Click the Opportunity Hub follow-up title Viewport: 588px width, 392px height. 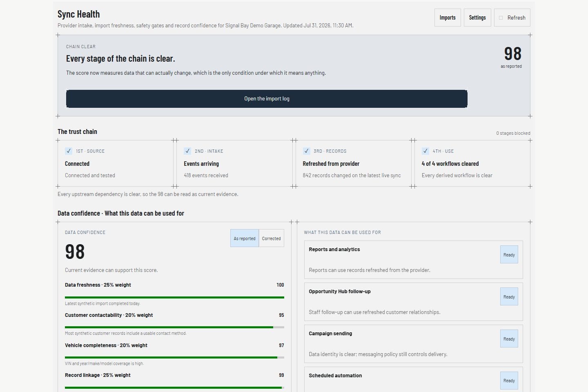[x=340, y=292]
